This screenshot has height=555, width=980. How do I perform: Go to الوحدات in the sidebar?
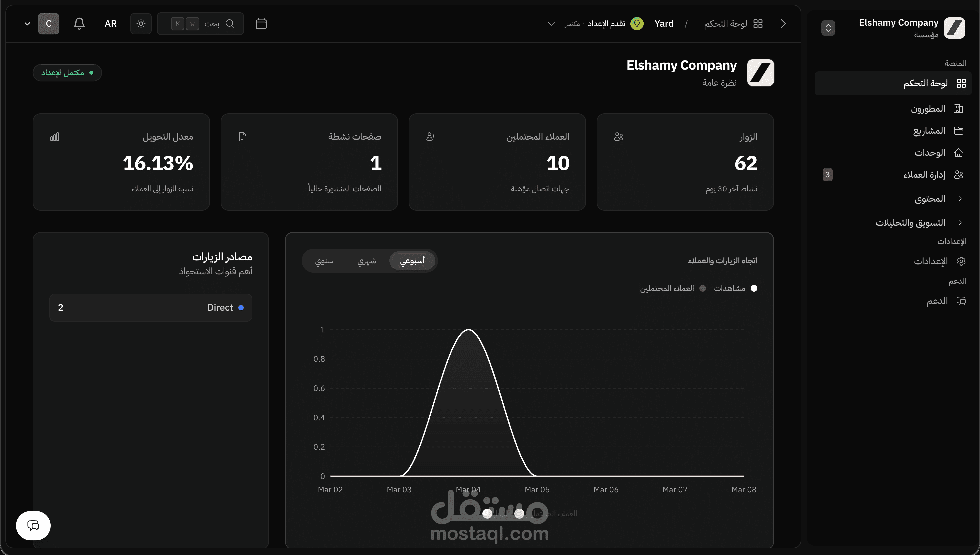click(930, 153)
